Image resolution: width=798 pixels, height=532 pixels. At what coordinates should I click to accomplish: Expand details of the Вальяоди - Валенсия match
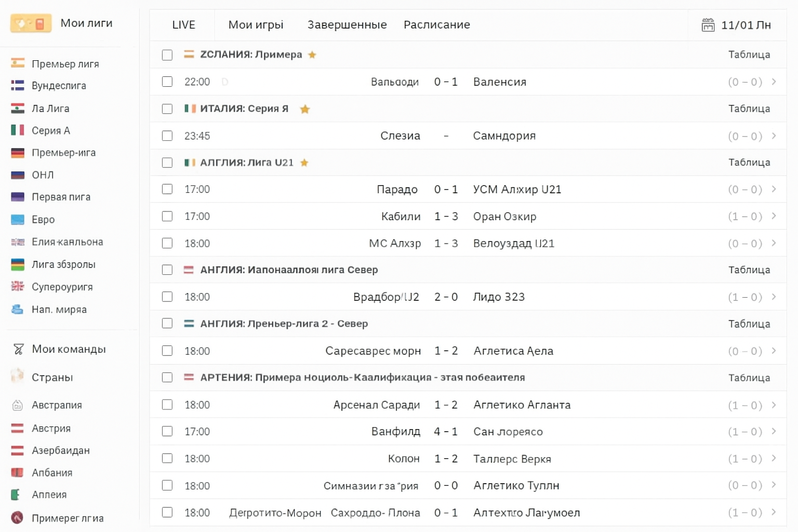(774, 82)
